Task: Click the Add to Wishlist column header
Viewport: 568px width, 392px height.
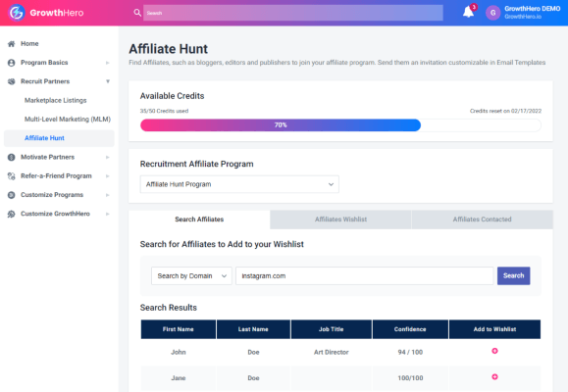Action: pyautogui.click(x=494, y=329)
